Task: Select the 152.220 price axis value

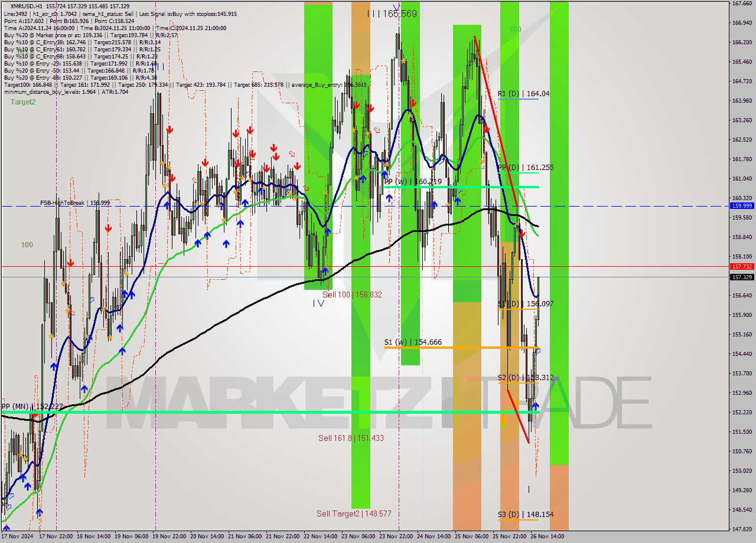Action: coord(742,413)
